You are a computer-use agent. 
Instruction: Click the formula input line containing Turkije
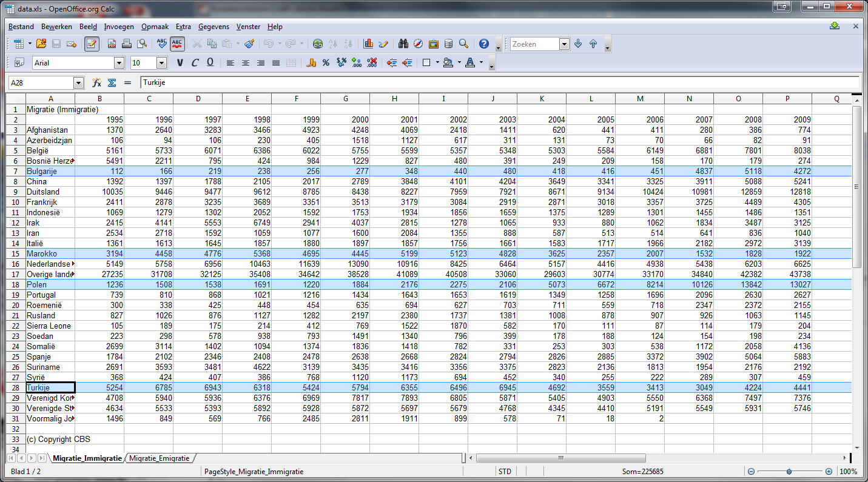pos(499,82)
